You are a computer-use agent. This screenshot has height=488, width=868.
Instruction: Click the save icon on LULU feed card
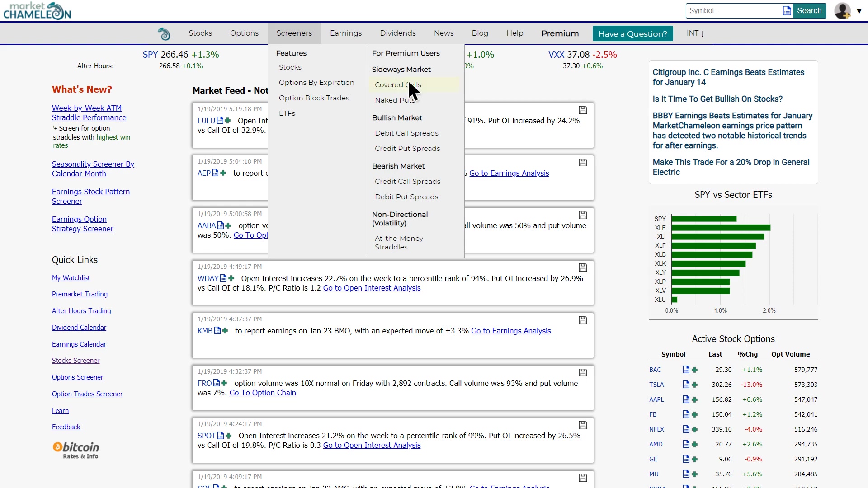coord(583,110)
